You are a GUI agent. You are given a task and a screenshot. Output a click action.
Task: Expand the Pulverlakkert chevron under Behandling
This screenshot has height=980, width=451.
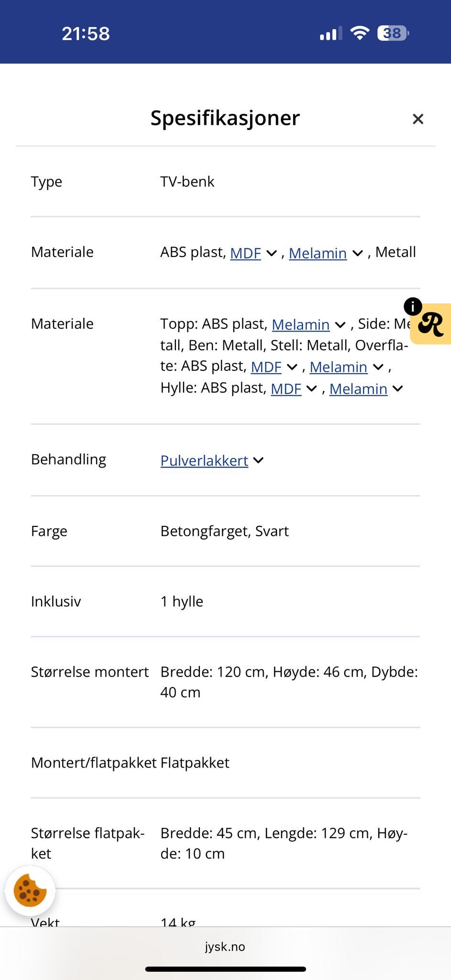click(x=258, y=460)
